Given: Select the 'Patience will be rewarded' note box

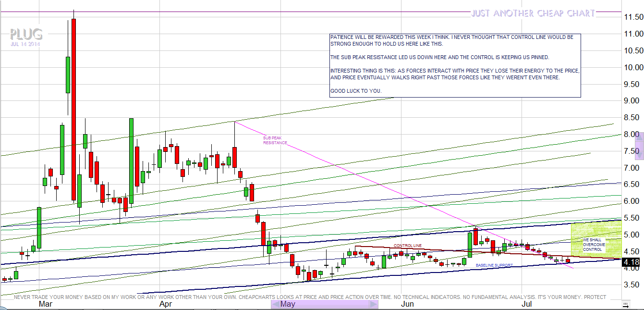Looking at the screenshot, I should tap(455, 65).
